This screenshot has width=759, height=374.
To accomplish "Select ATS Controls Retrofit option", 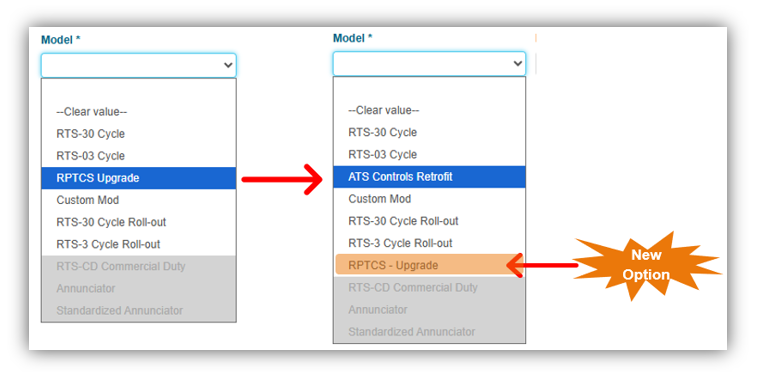I will pyautogui.click(x=429, y=177).
